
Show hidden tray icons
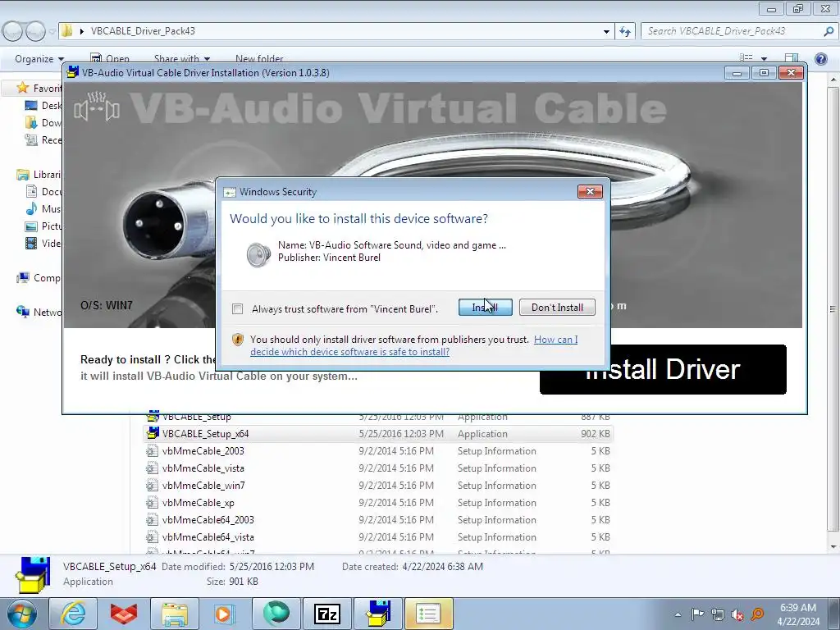tap(678, 614)
